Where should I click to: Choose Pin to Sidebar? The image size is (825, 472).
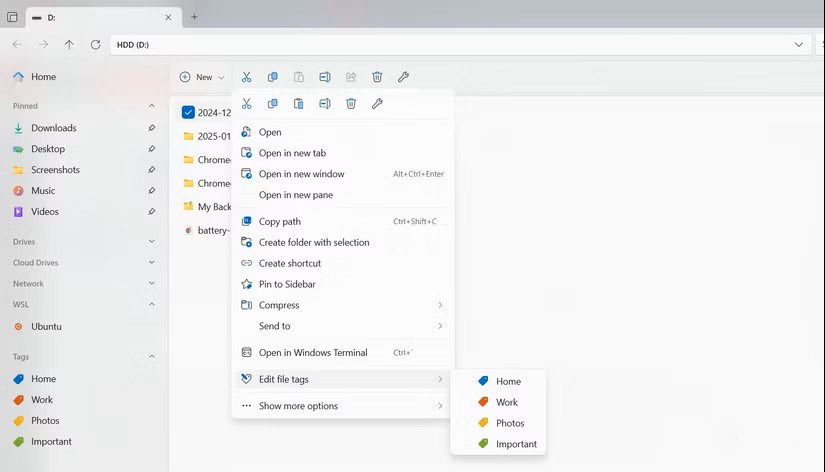(343, 284)
